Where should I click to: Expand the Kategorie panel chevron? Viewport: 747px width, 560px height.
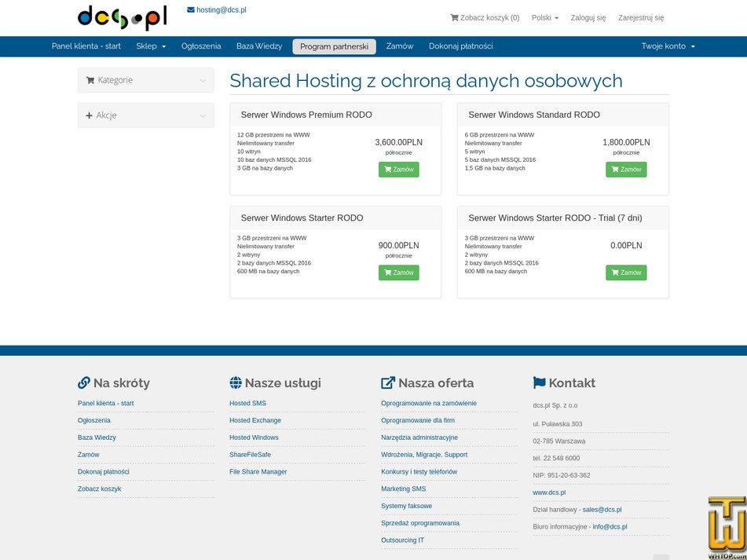pyautogui.click(x=203, y=80)
